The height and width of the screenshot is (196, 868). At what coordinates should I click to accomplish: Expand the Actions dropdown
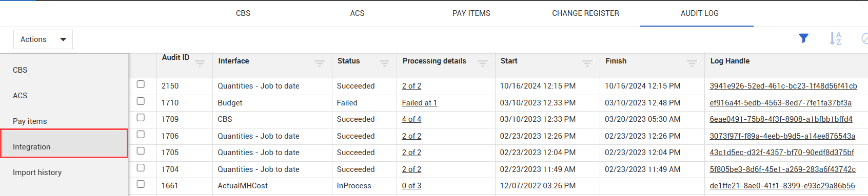point(43,39)
